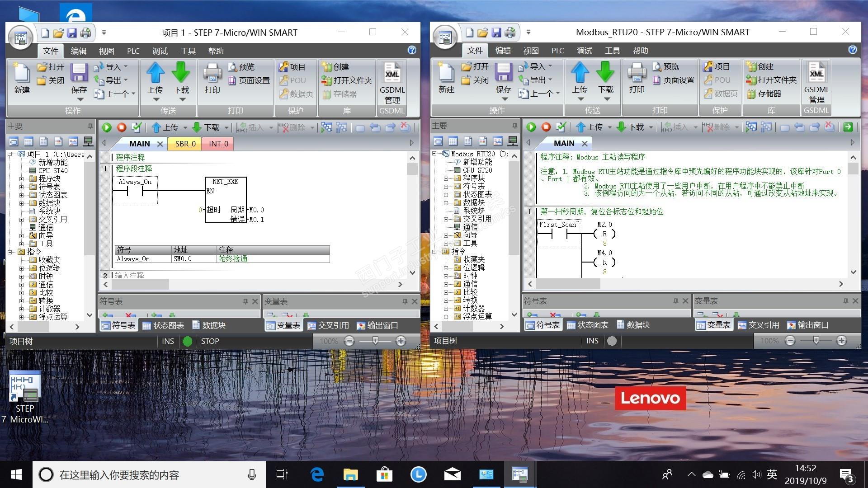
Task: Click Save (保存) floppy icon in left ribbon
Action: [x=79, y=73]
